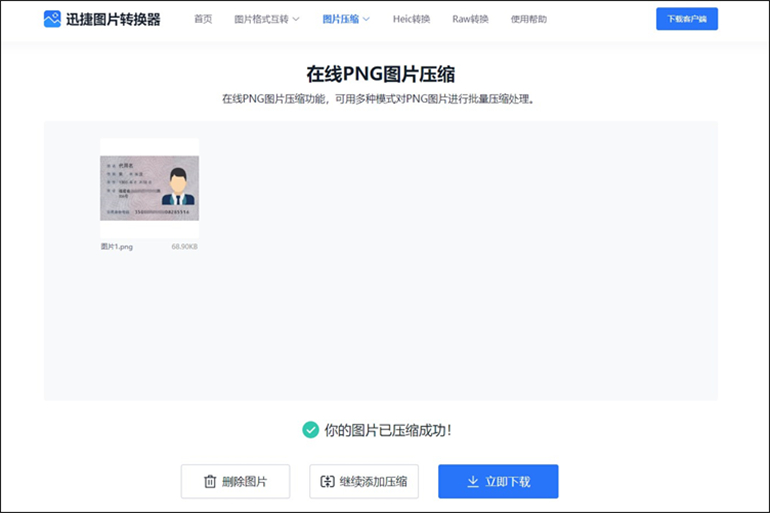Image resolution: width=770 pixels, height=513 pixels.
Task: Click the 迅捷图片转换器 brand name
Action: [113, 19]
